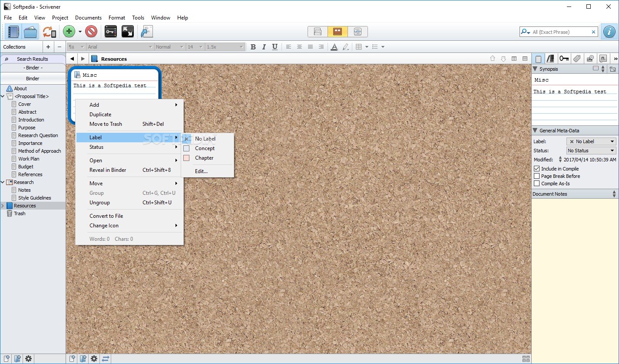Choose Move to Trash from context menu

point(129,124)
